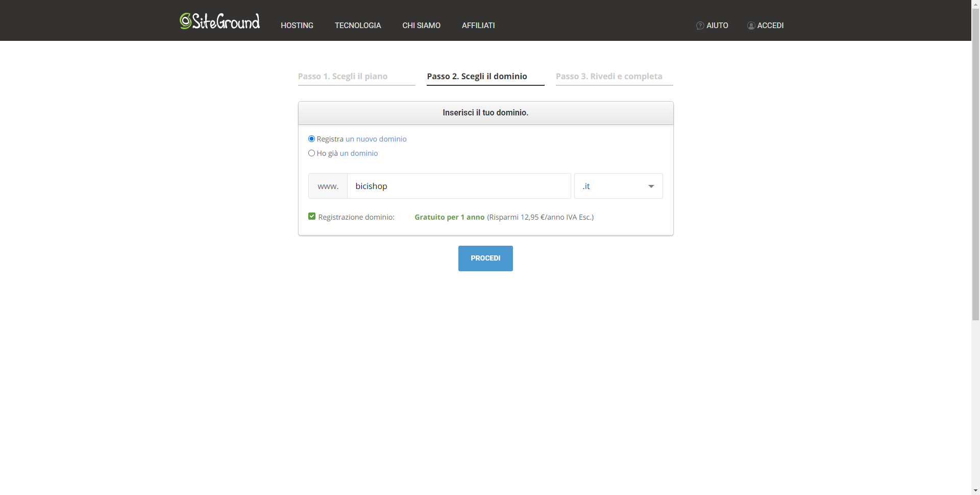Viewport: 980px width, 495px height.
Task: Focus the domain name field containing bicishop
Action: tap(458, 186)
